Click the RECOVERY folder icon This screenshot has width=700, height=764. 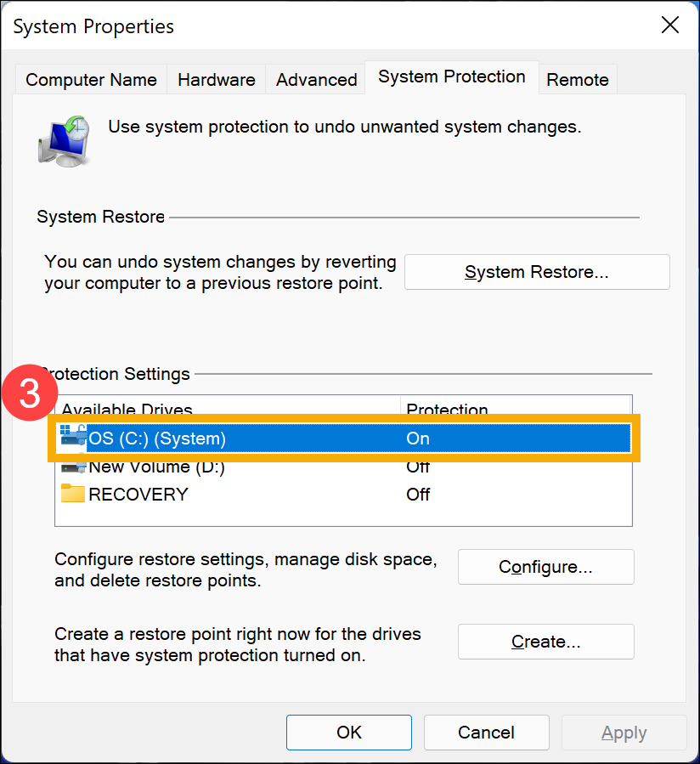pyautogui.click(x=73, y=494)
